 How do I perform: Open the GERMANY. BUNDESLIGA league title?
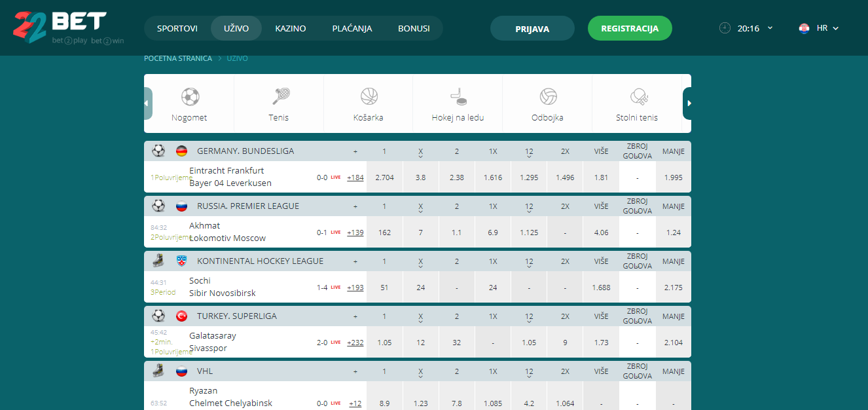[x=245, y=151]
